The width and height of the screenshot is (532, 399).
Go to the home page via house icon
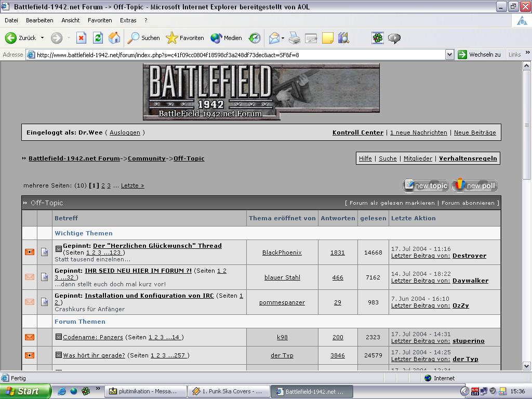coord(114,38)
